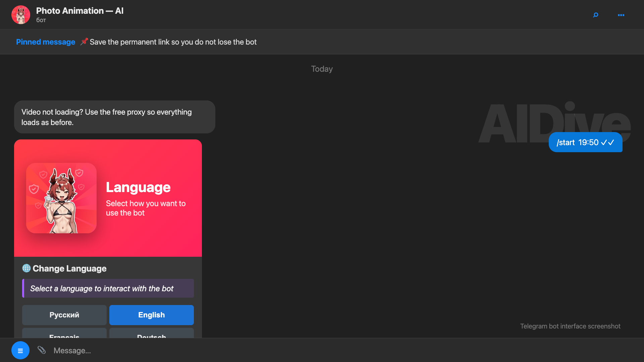
Task: Attach a file with the paperclip
Action: click(x=42, y=350)
